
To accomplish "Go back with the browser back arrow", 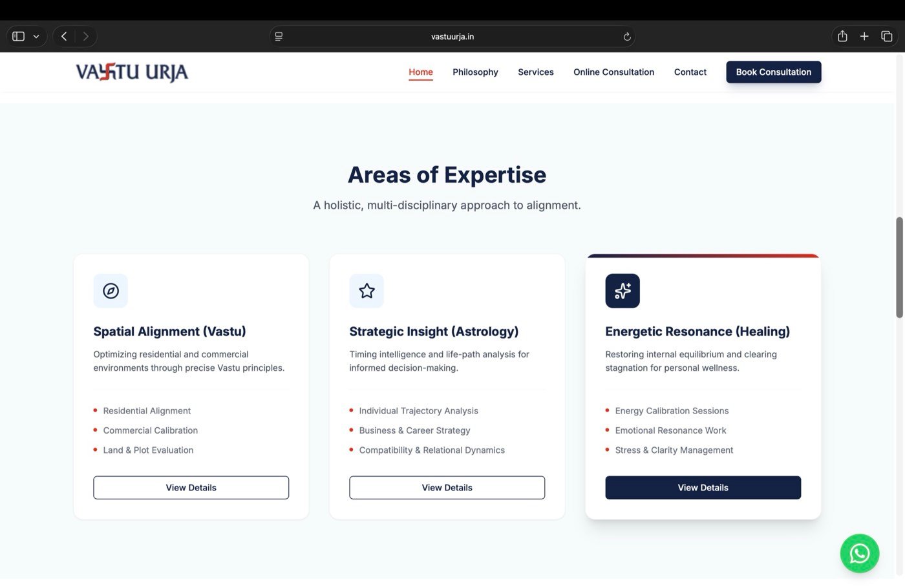I will (63, 36).
